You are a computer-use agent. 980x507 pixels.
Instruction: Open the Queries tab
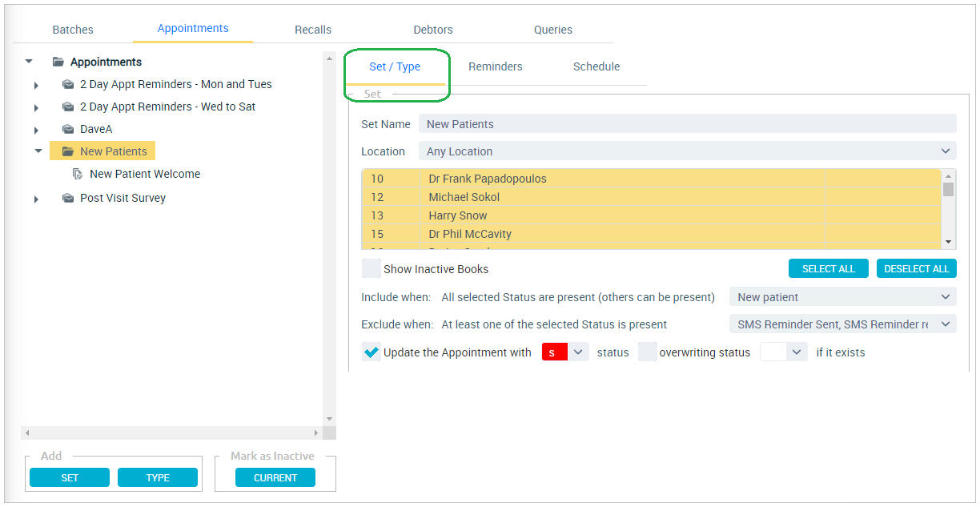pos(553,30)
